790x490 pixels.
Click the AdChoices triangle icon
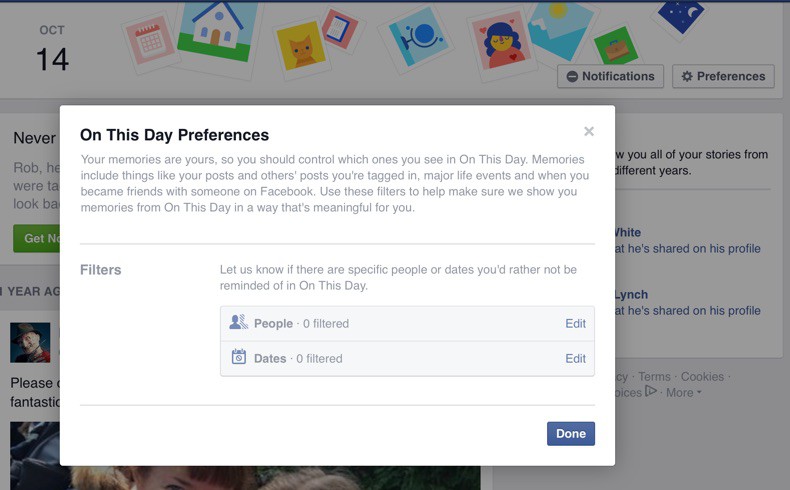(x=651, y=392)
